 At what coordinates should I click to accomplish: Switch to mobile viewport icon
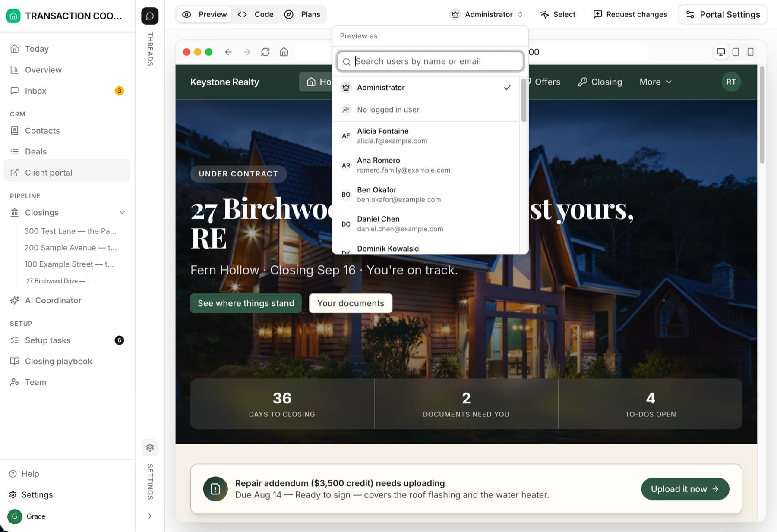pyautogui.click(x=751, y=52)
